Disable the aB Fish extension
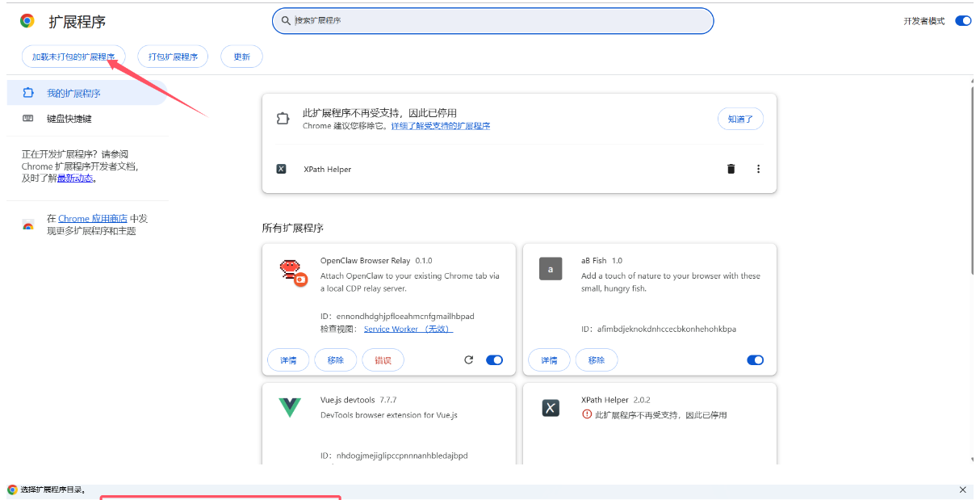 [x=755, y=359]
